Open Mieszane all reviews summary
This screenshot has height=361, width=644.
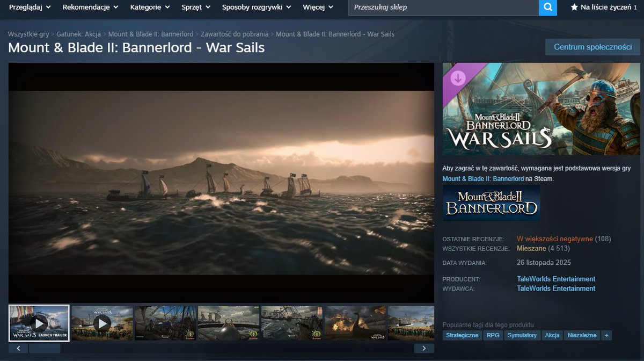[531, 248]
